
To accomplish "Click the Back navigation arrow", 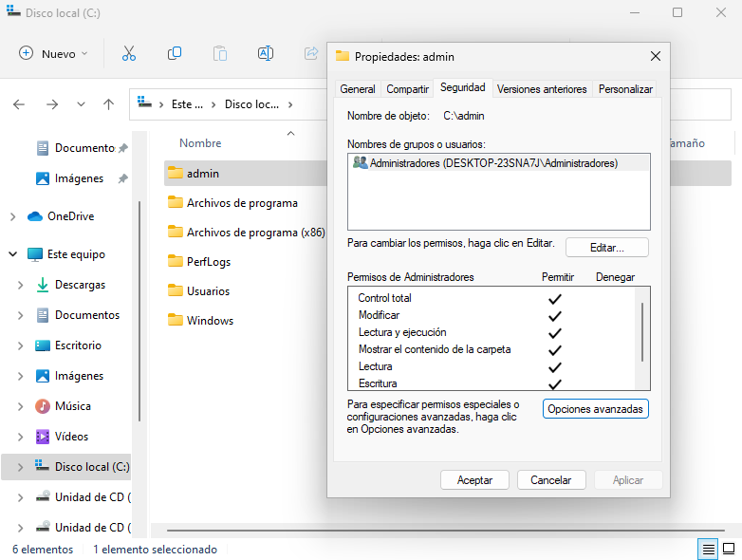I will [x=19, y=104].
